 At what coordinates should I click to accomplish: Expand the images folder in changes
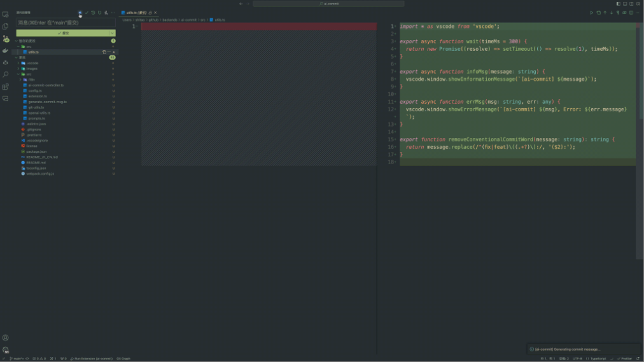32,69
